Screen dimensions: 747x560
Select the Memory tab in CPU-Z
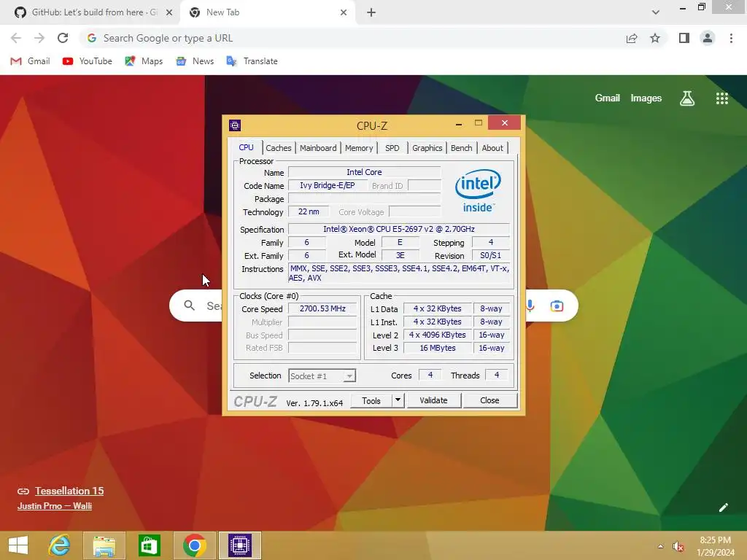point(359,148)
